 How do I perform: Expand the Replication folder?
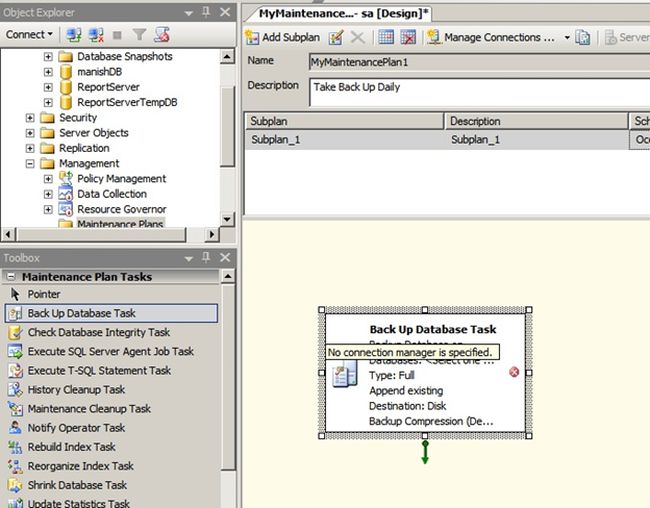(x=30, y=148)
